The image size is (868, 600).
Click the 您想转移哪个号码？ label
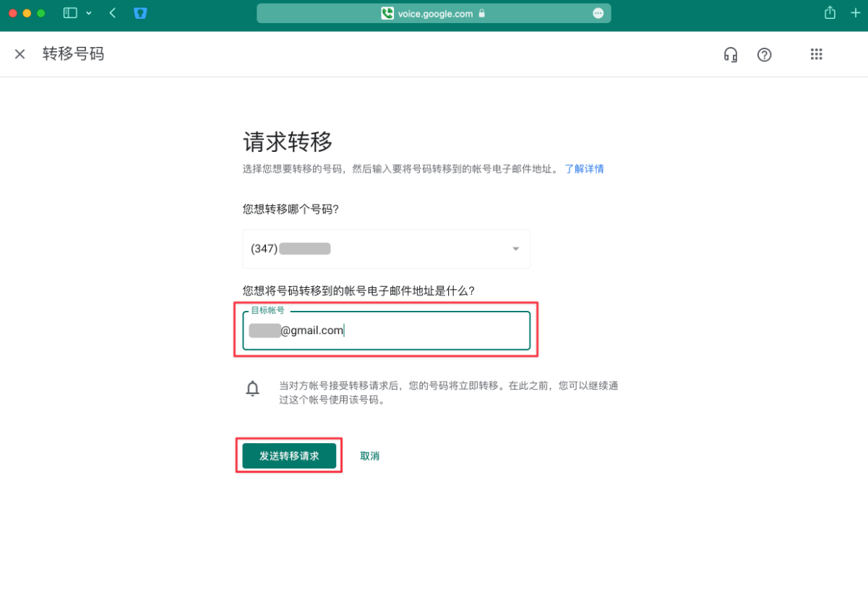tap(291, 209)
